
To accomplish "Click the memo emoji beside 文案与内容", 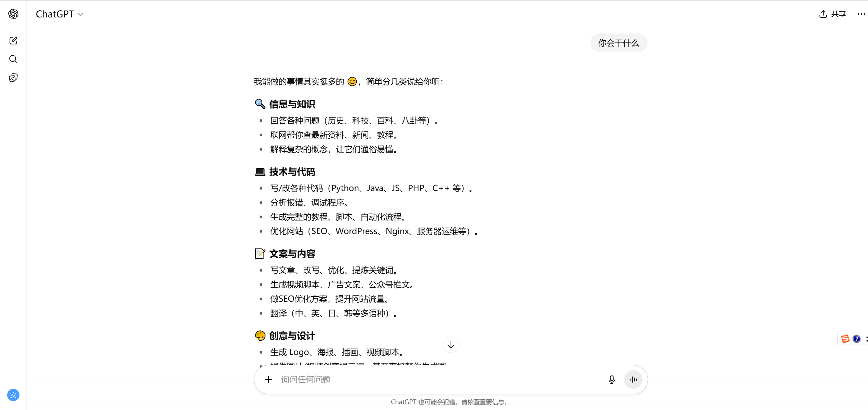I will click(x=260, y=254).
